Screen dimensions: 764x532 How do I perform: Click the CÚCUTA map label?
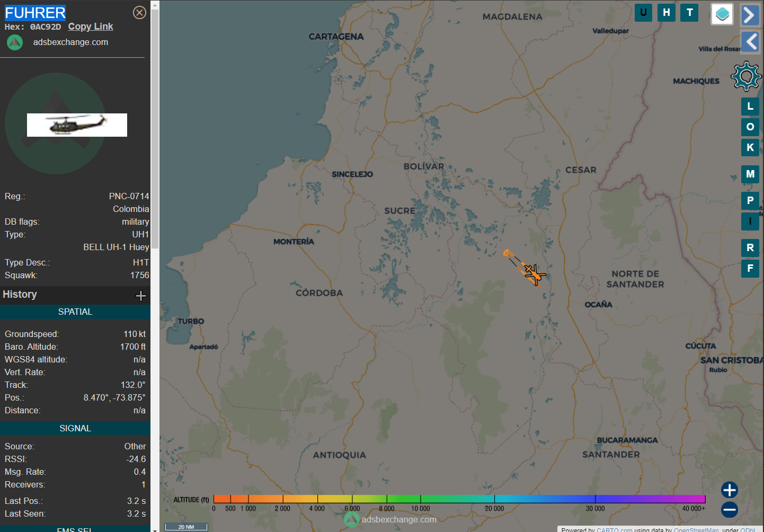coord(701,346)
